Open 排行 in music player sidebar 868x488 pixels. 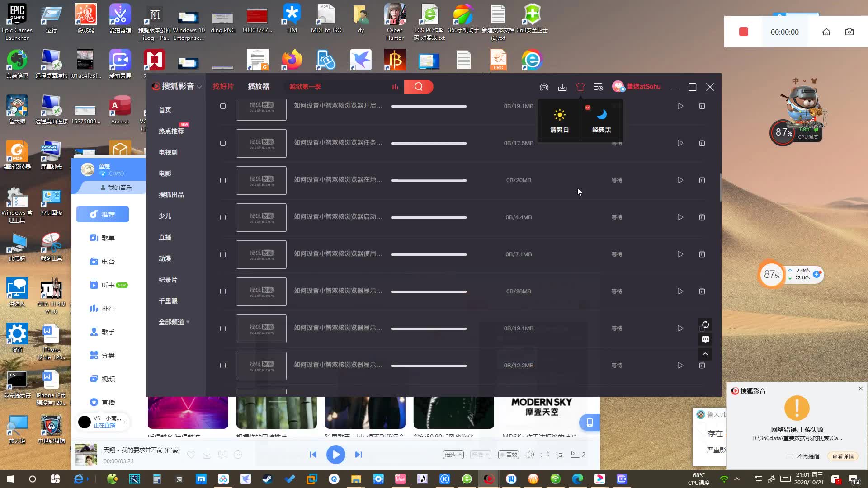point(103,309)
